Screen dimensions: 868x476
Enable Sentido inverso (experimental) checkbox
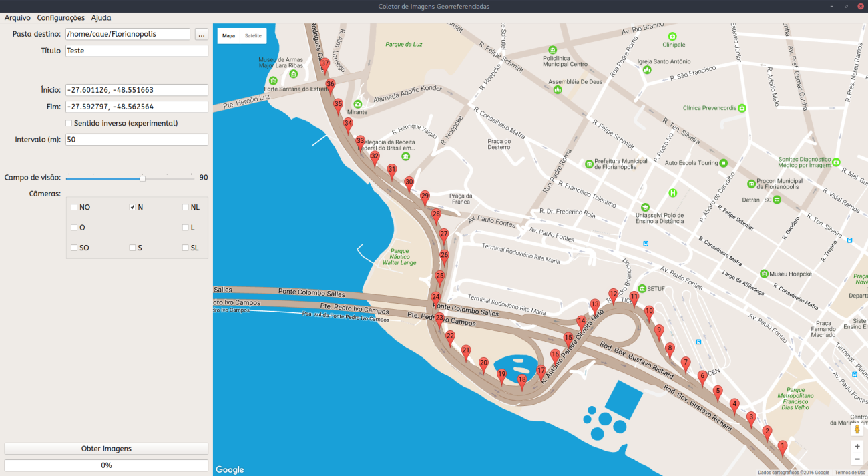coord(69,123)
